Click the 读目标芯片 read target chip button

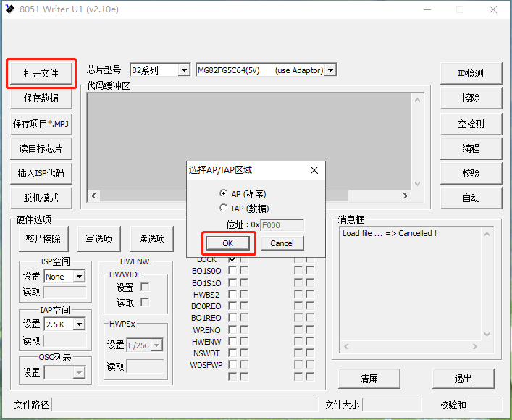coord(41,148)
